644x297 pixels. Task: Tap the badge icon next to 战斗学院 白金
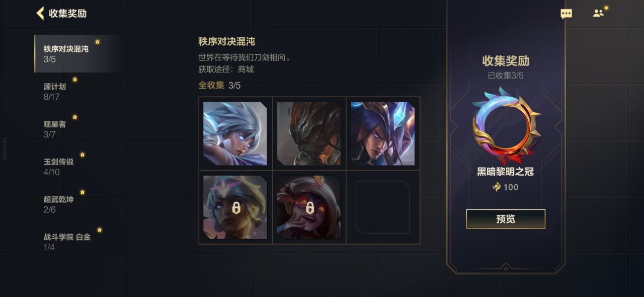(100, 230)
